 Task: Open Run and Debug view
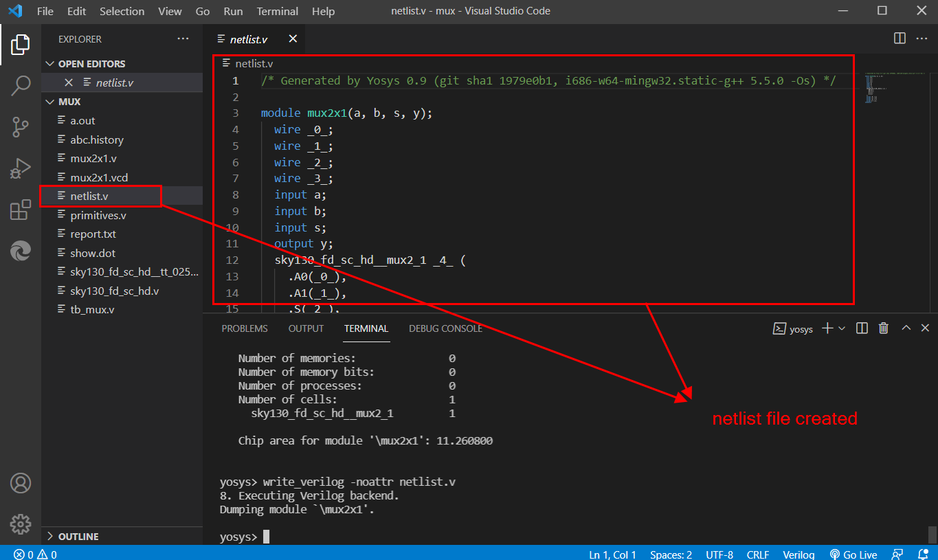point(20,168)
